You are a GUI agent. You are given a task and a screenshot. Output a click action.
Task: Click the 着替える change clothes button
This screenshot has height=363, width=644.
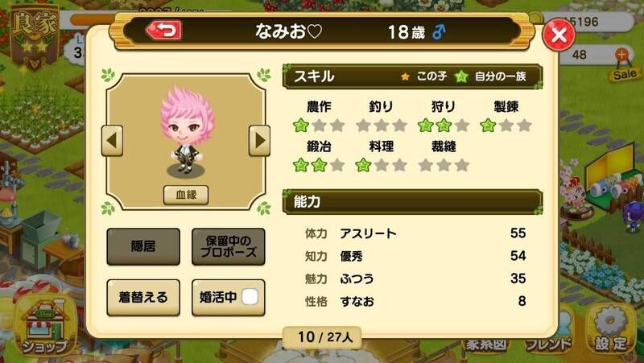click(143, 298)
